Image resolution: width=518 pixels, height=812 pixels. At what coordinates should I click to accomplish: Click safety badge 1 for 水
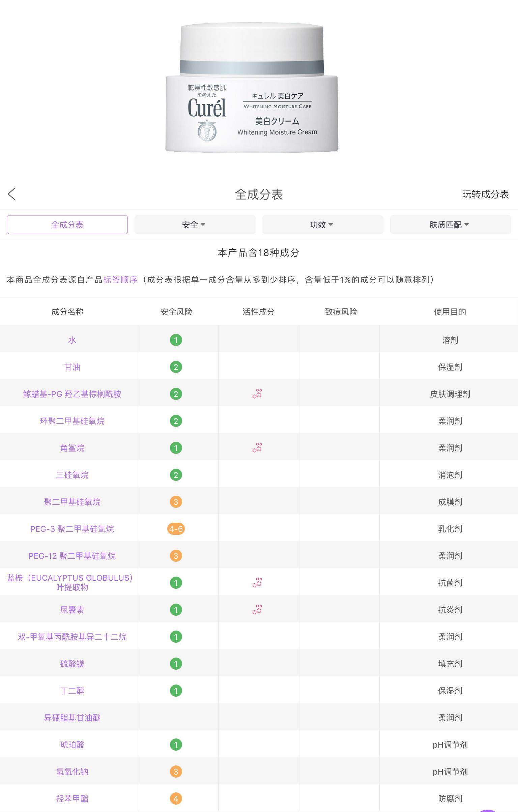176,340
